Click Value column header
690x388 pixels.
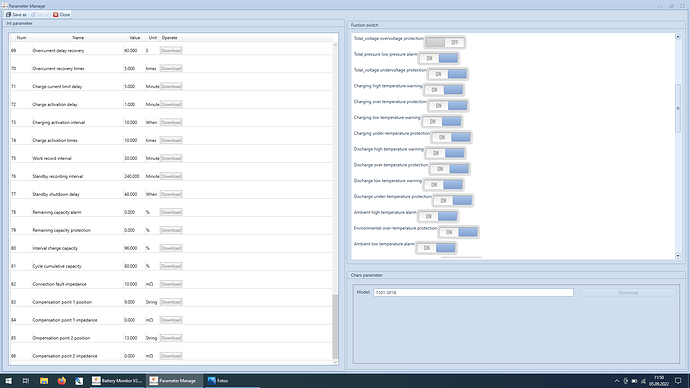135,38
